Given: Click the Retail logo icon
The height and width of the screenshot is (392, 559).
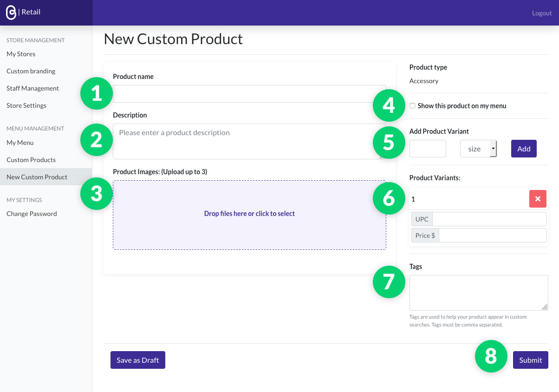Looking at the screenshot, I should (11, 13).
